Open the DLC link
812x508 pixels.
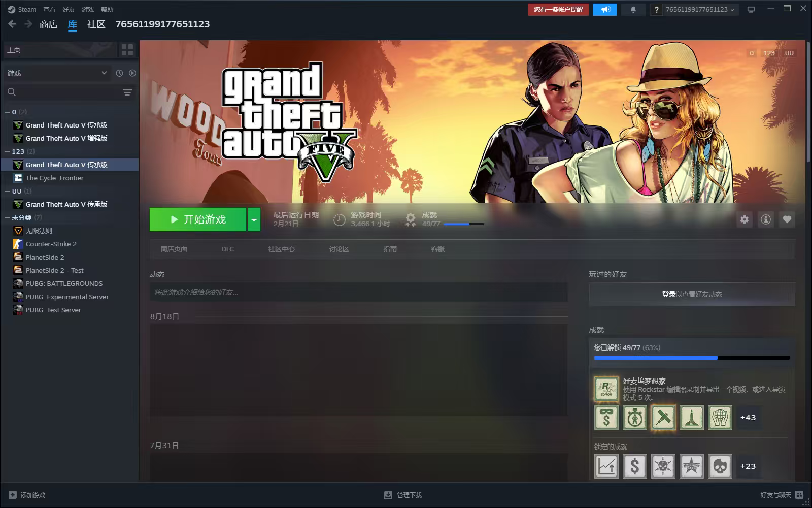click(x=228, y=249)
